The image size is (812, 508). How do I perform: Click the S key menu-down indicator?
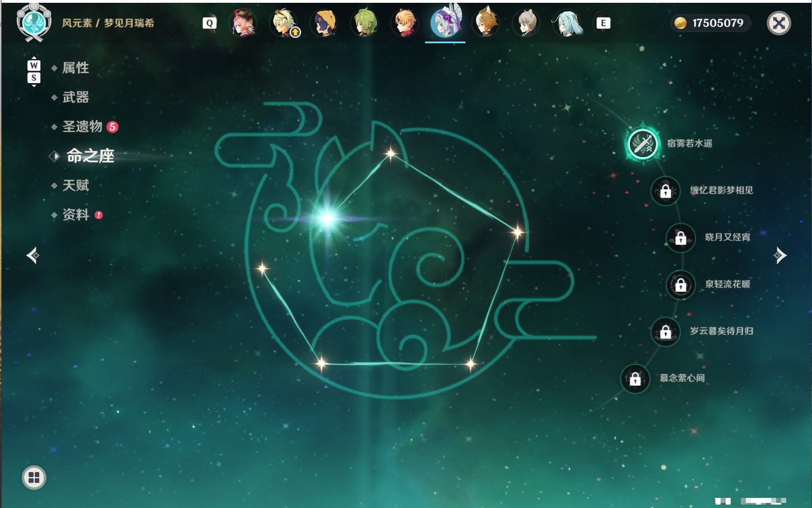click(x=34, y=78)
